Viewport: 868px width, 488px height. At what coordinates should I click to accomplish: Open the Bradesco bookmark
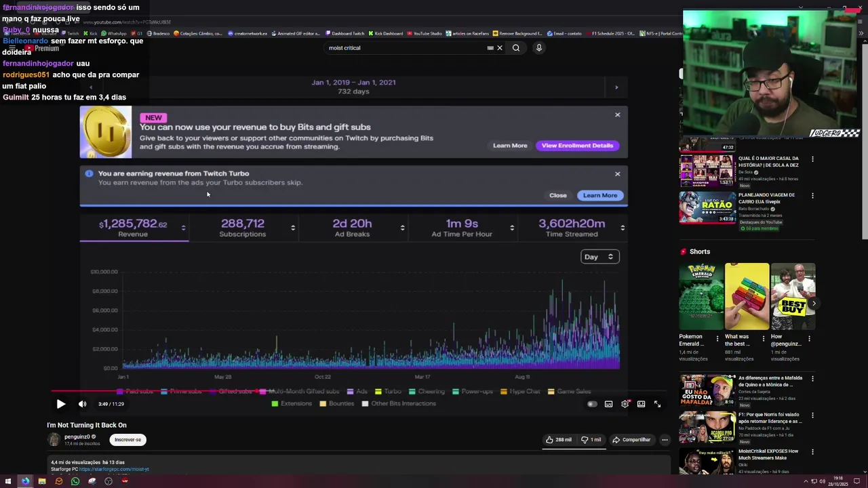(158, 33)
